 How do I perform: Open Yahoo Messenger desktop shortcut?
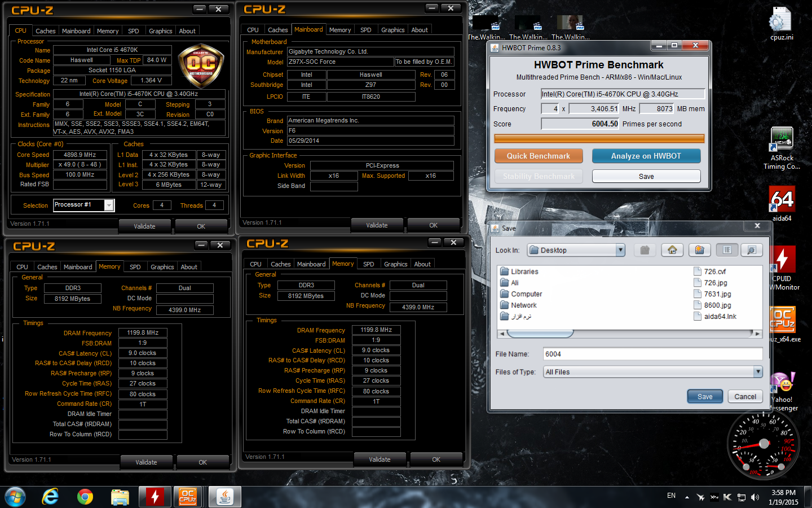coord(783,391)
